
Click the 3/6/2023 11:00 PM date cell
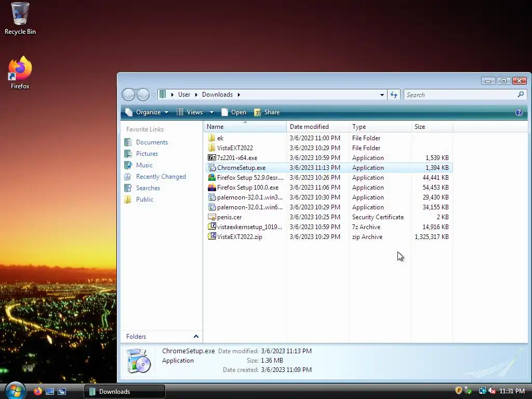tap(315, 138)
